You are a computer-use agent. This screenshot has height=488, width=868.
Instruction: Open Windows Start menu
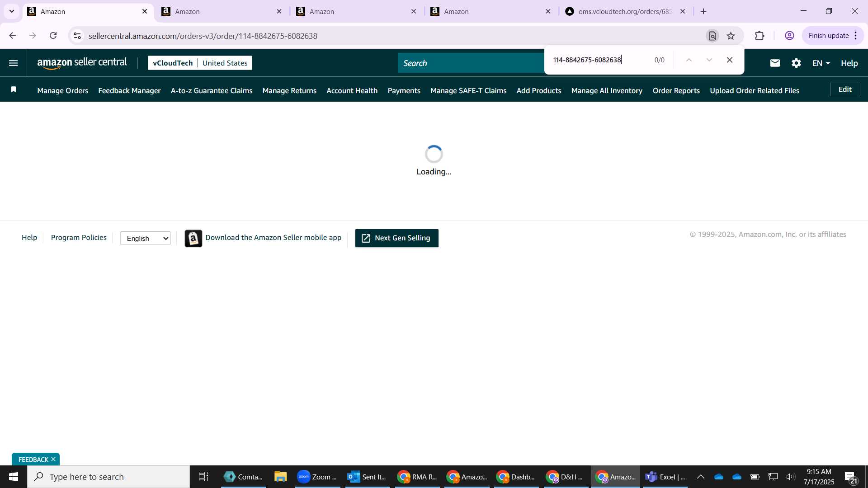(x=14, y=477)
